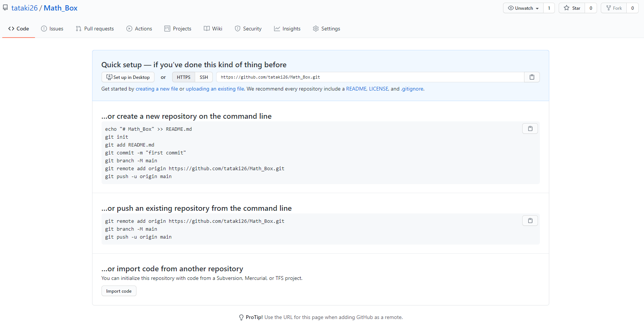Screen dimensions: 644x325
Task: Click the '…or import code from another repository' heading
Action: (x=172, y=269)
